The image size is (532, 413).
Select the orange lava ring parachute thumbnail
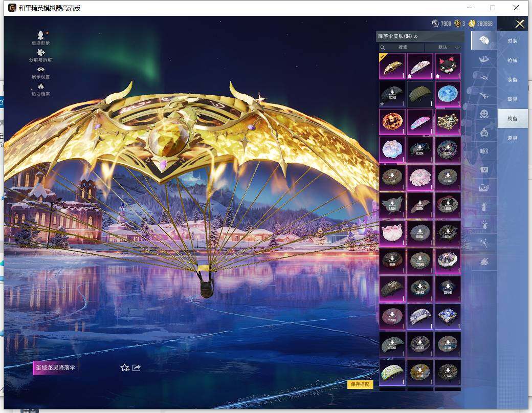tap(392, 122)
